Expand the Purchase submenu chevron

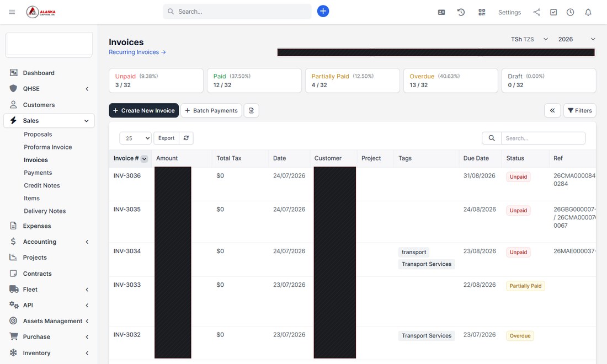87,337
